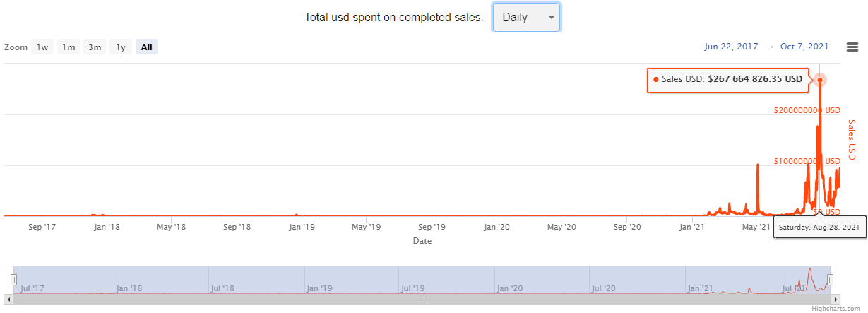Edit the start date Jun 22, 2017
Viewport: 868px width, 313px height.
(731, 47)
